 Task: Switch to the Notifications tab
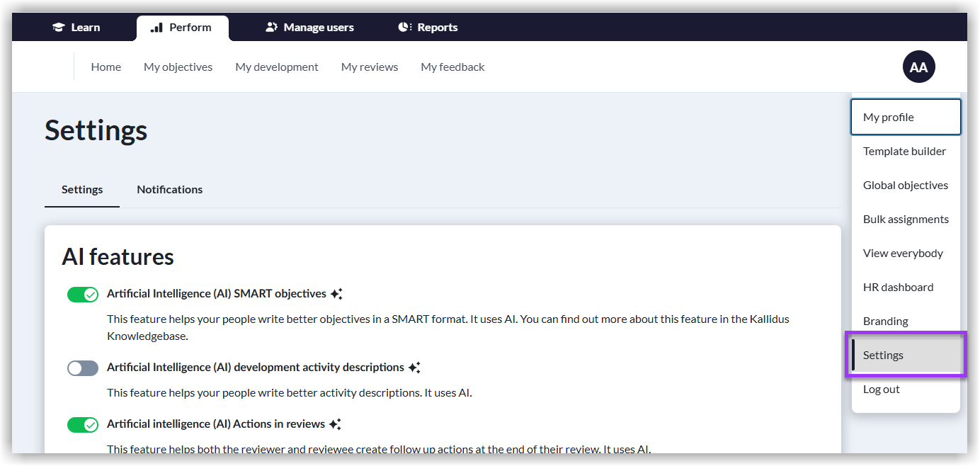[170, 190]
